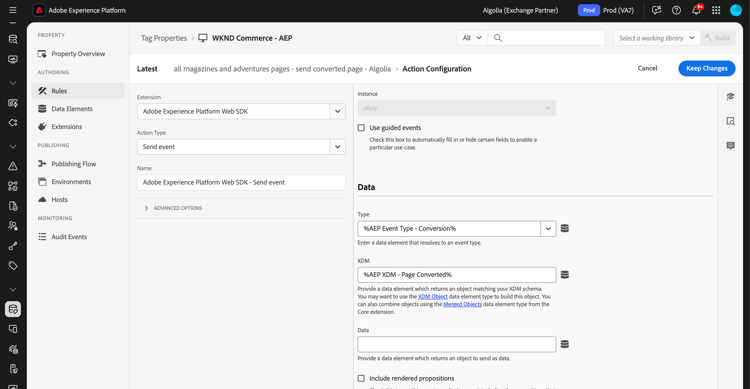Select data element icon beside Data field
Image resolution: width=750 pixels, height=389 pixels.
565,345
